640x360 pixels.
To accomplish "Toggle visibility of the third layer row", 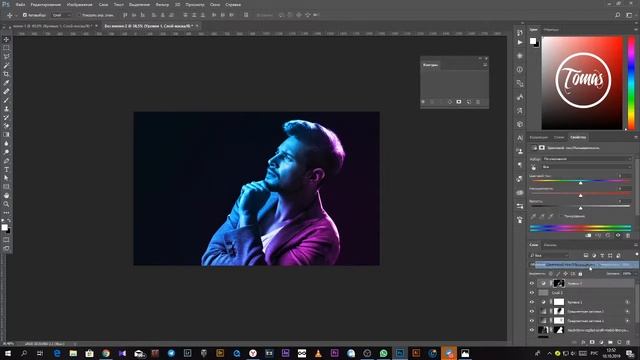I will 532,302.
